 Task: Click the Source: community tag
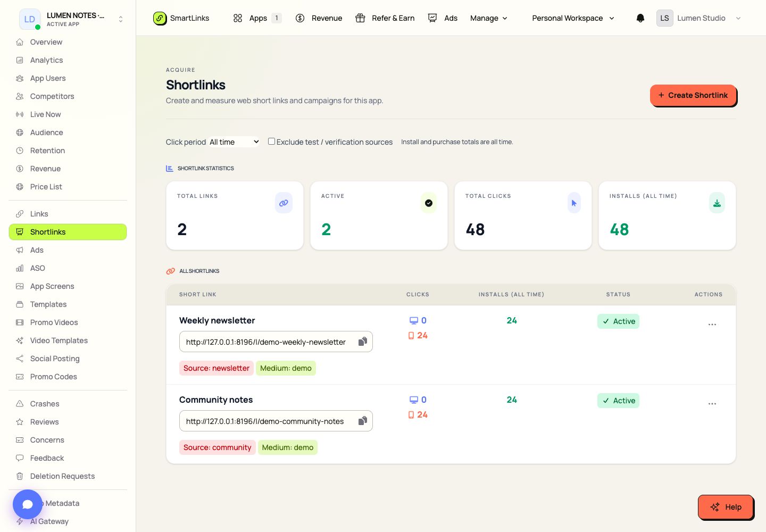click(x=218, y=447)
